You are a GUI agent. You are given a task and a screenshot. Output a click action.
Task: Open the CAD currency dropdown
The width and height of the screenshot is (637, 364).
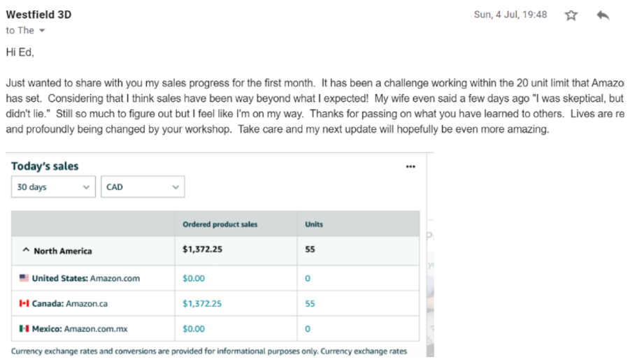pos(143,187)
